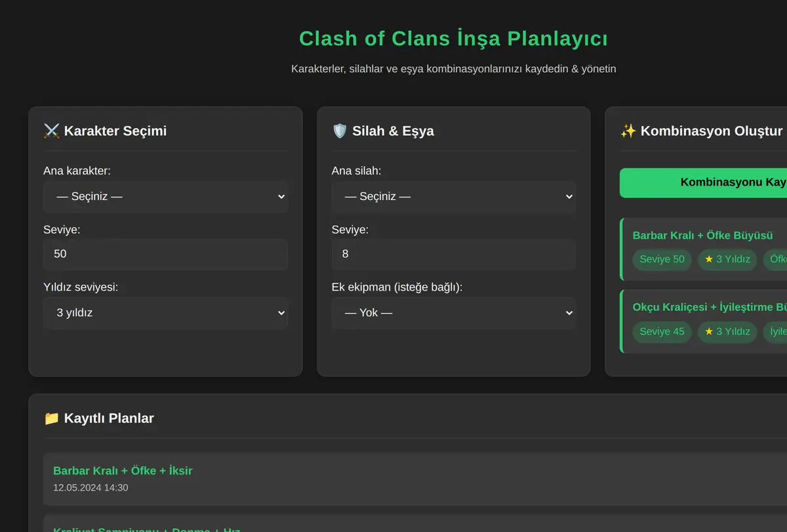Click the date 12.05.2024 14:30
The height and width of the screenshot is (532, 787).
point(91,488)
